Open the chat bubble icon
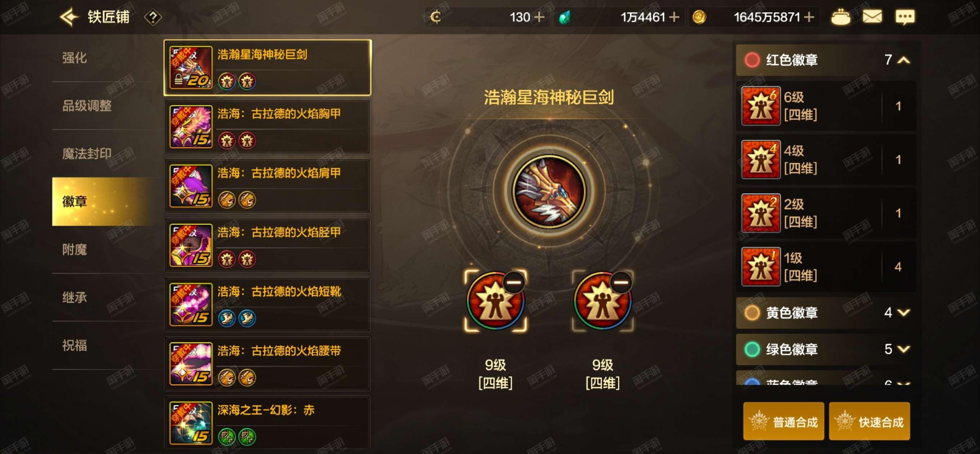980x454 pixels. pyautogui.click(x=905, y=17)
